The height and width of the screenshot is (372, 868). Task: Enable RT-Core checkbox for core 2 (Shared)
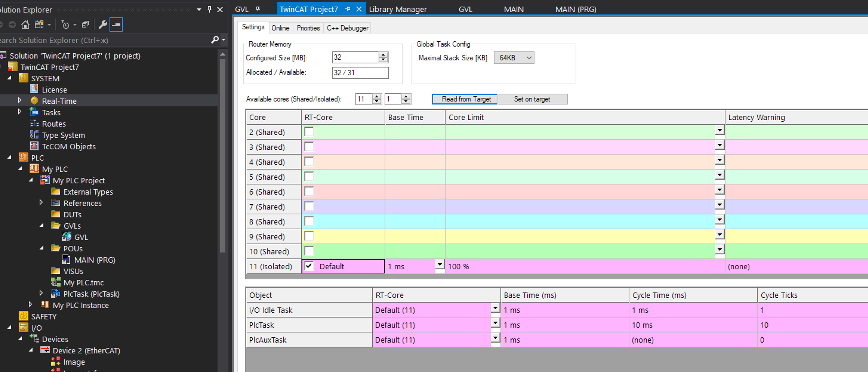click(x=309, y=132)
